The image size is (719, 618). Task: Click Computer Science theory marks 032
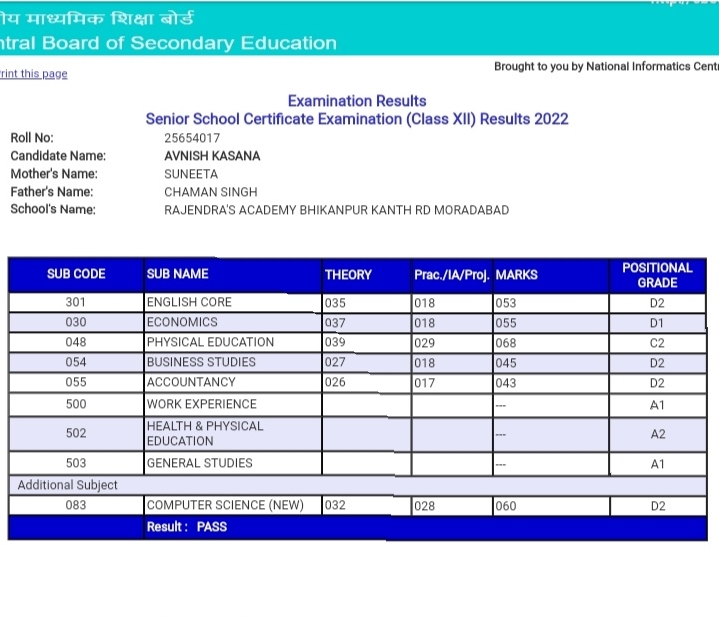point(366,506)
